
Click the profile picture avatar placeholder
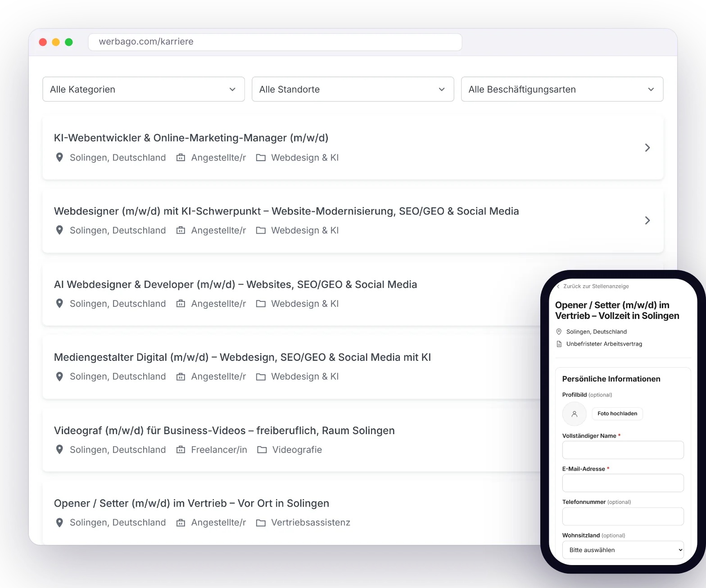click(x=574, y=414)
